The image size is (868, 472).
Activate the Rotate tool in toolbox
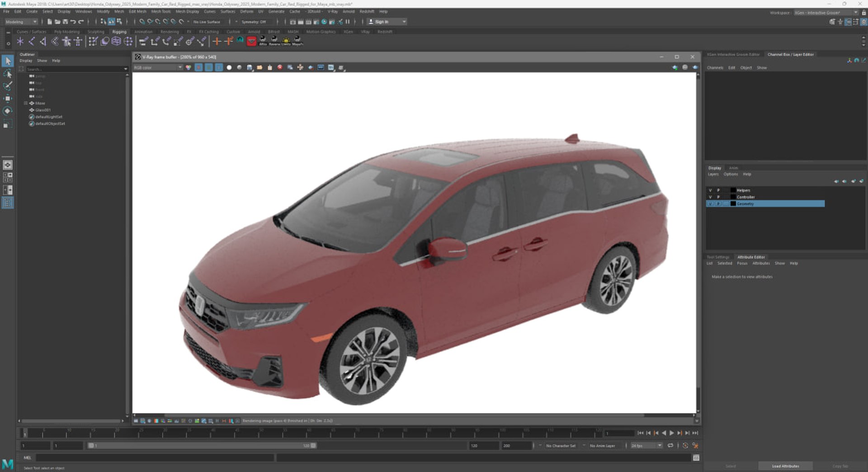click(8, 111)
